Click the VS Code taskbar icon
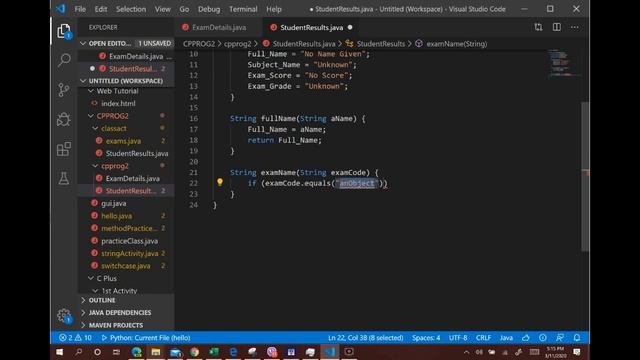This screenshot has width=640, height=360. (329, 352)
